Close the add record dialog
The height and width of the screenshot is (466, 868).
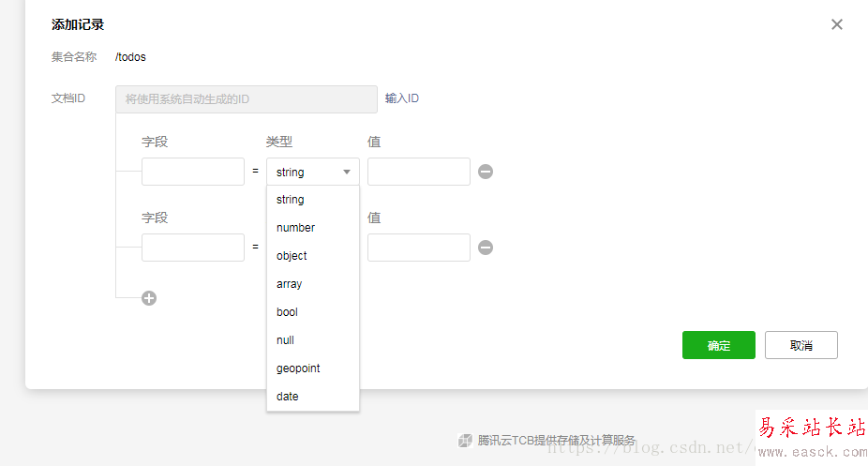(837, 24)
